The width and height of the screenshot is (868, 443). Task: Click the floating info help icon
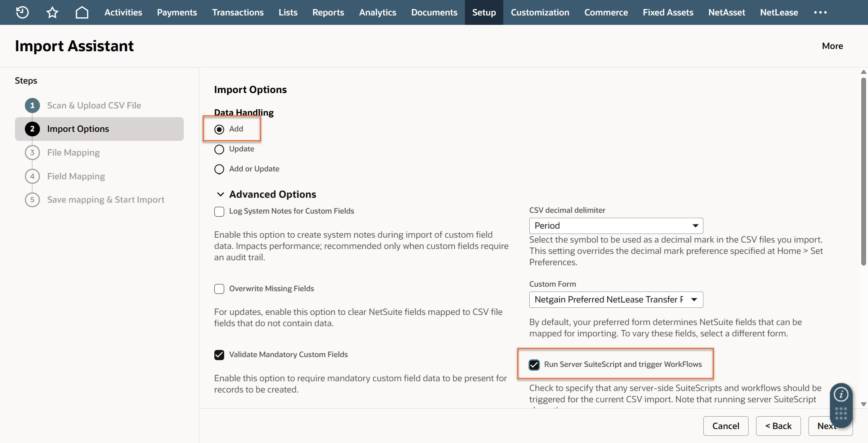[x=841, y=394]
